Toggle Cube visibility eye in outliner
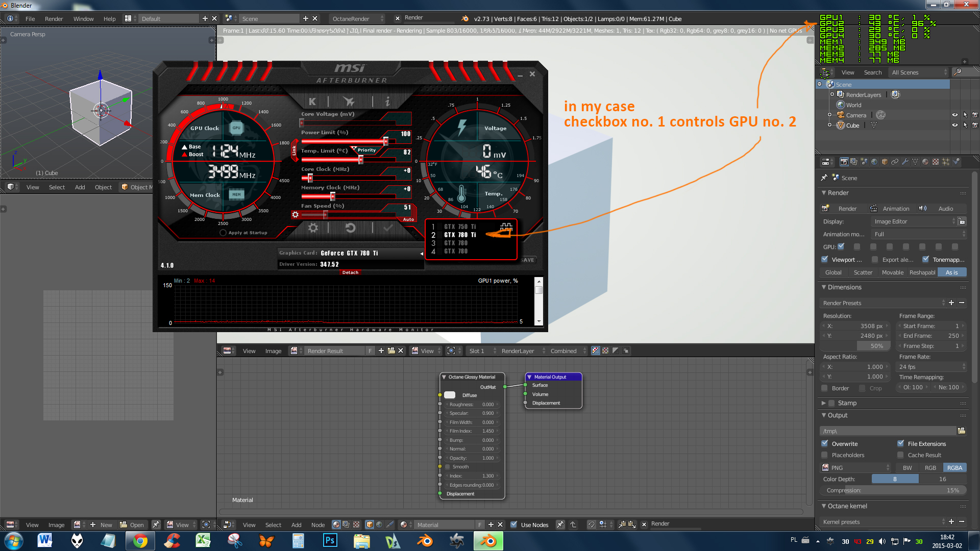This screenshot has height=551, width=980. pos(954,126)
